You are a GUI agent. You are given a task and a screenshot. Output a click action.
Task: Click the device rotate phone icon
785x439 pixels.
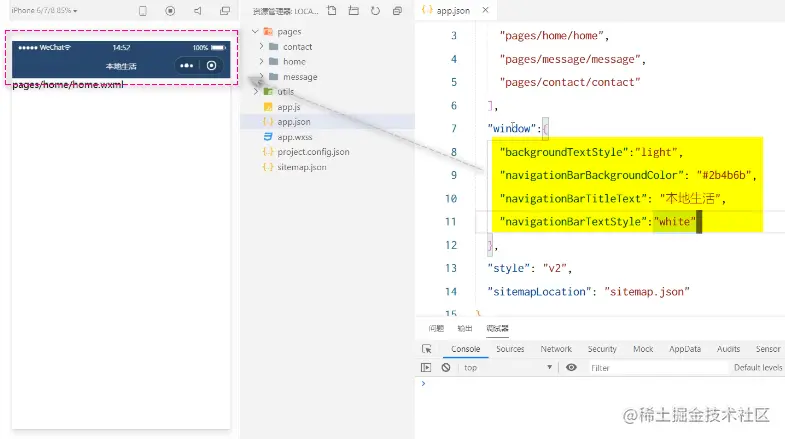point(143,11)
